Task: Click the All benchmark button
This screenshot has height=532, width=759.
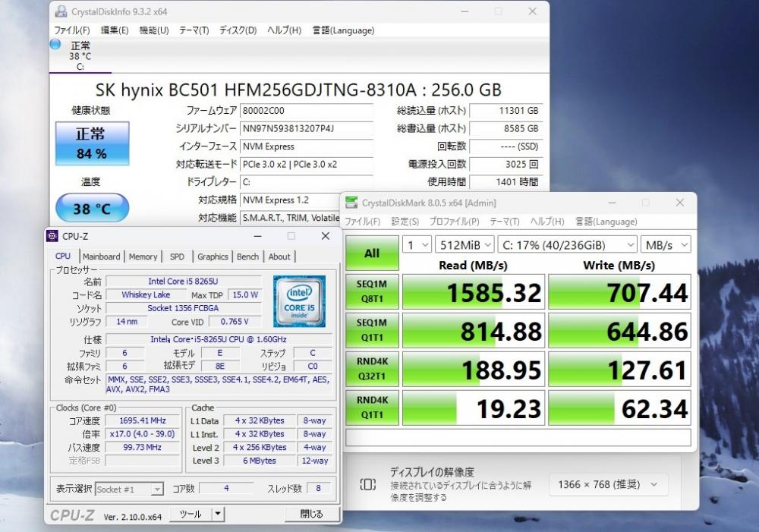Action: pos(372,253)
